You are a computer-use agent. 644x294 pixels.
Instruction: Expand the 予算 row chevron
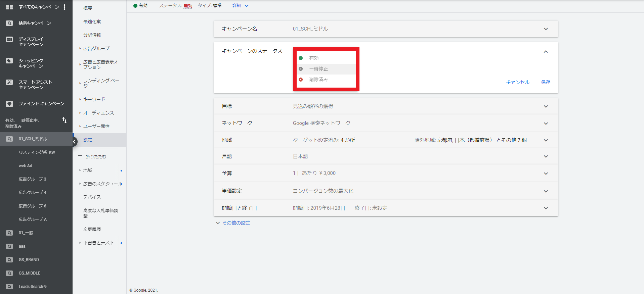[x=546, y=174]
